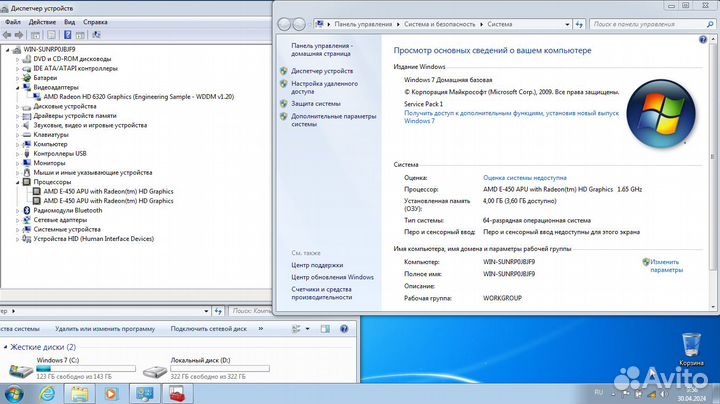The width and height of the screenshot is (720, 404).
Task: Click Forward arrow in Device Manager toolbar
Action: pyautogui.click(x=19, y=35)
